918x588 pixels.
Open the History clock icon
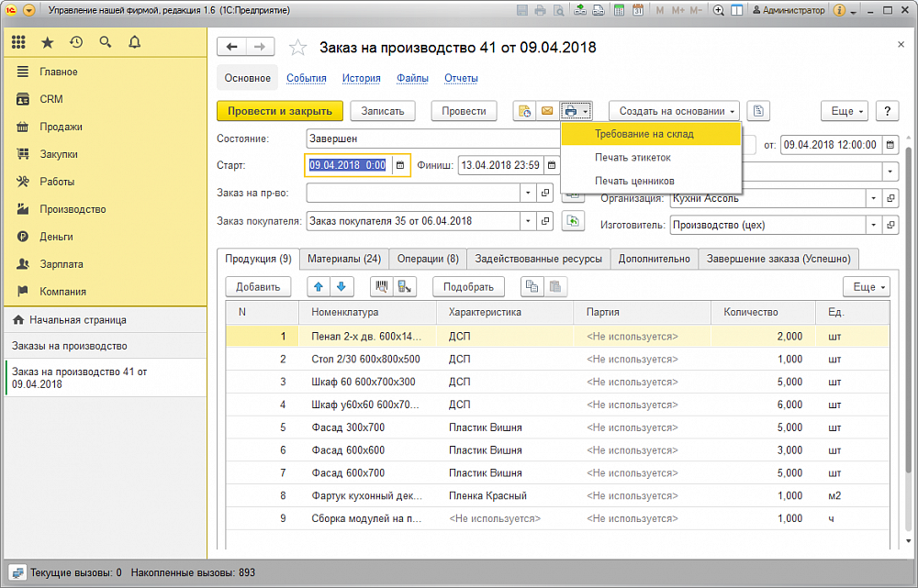[76, 42]
